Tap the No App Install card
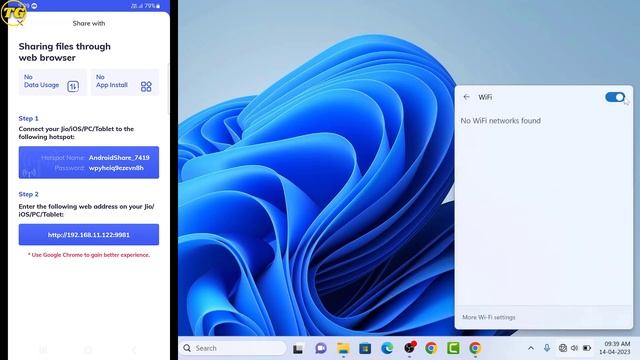The width and height of the screenshot is (640, 360). (124, 82)
